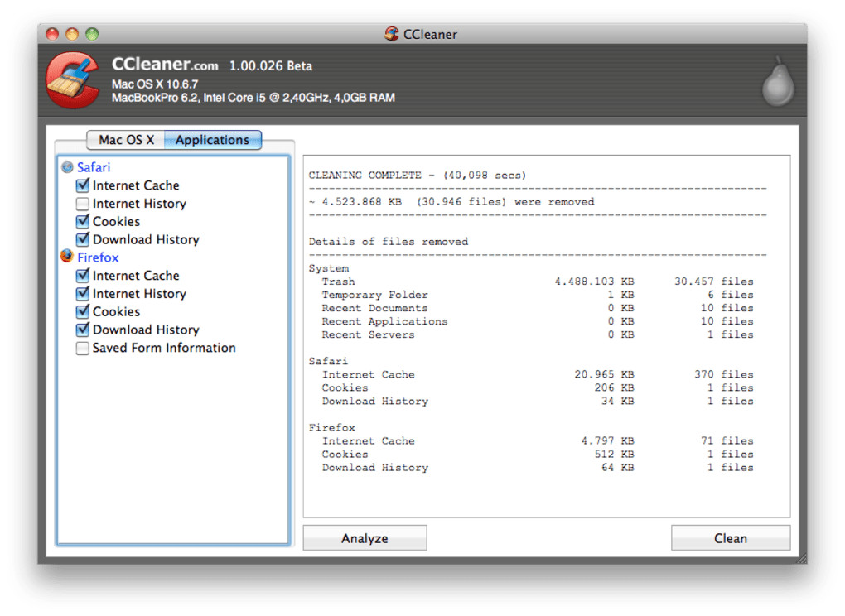Image resolution: width=845 pixels, height=616 pixels.
Task: Switch to the Mac OS X tab
Action: click(x=126, y=140)
